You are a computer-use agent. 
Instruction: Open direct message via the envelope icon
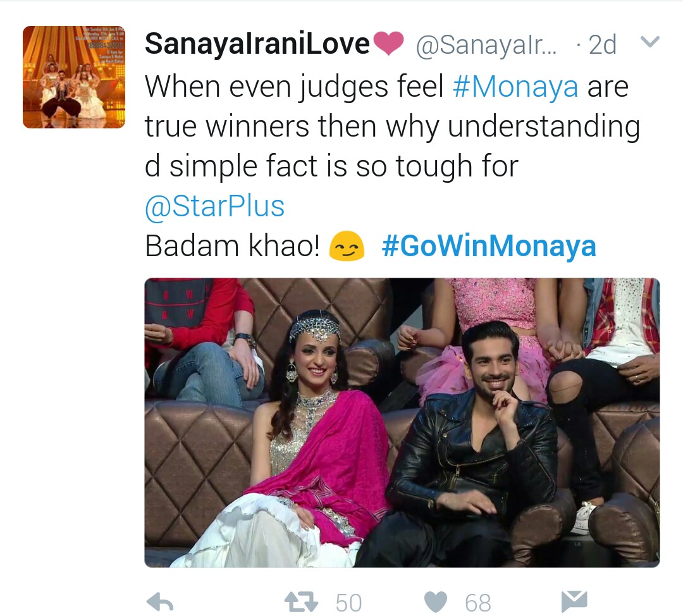pos(574,601)
